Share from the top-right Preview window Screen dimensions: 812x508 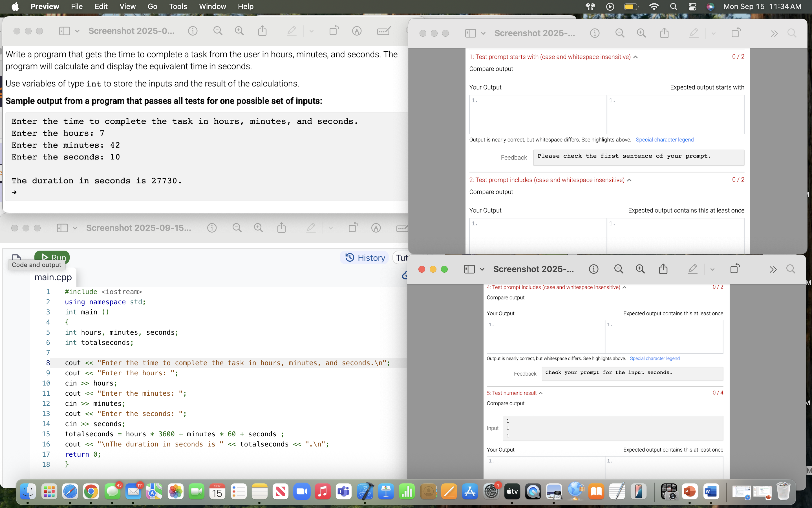pyautogui.click(x=664, y=33)
